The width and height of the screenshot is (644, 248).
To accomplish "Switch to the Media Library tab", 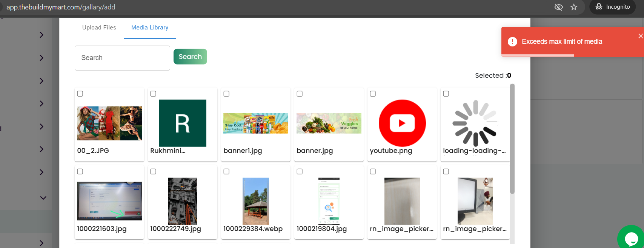I will pyautogui.click(x=150, y=28).
